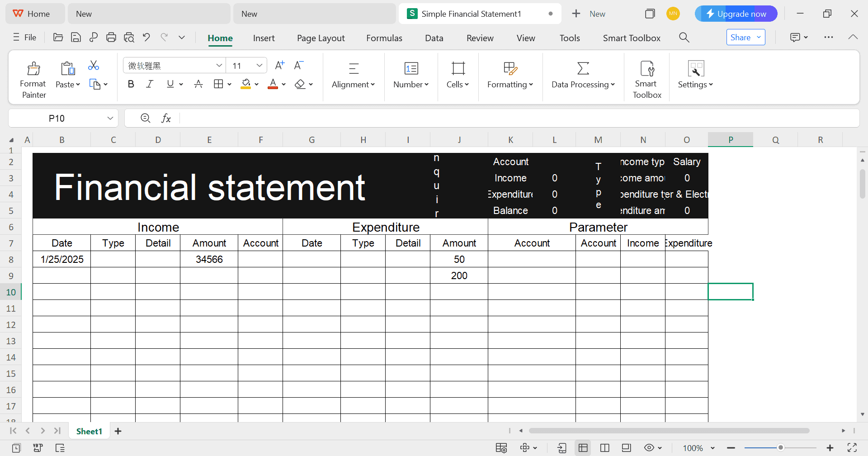Click the Undo icon
The width and height of the screenshot is (868, 456).
click(x=146, y=37)
